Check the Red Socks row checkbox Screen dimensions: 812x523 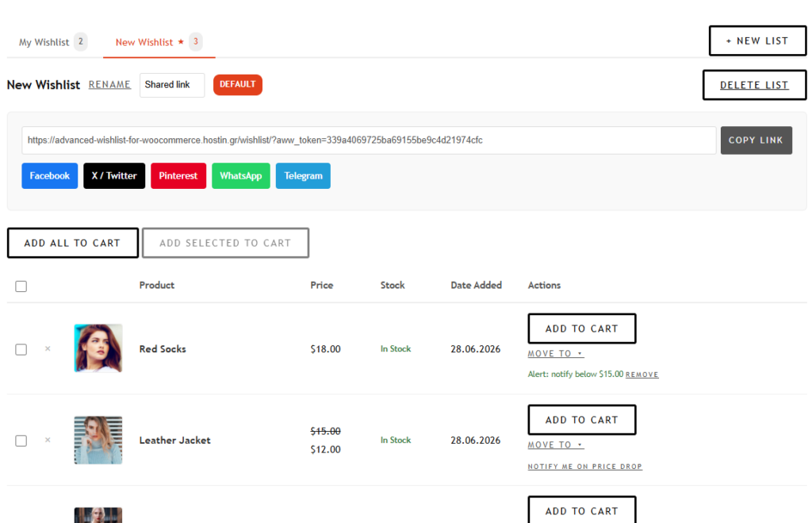coord(21,349)
